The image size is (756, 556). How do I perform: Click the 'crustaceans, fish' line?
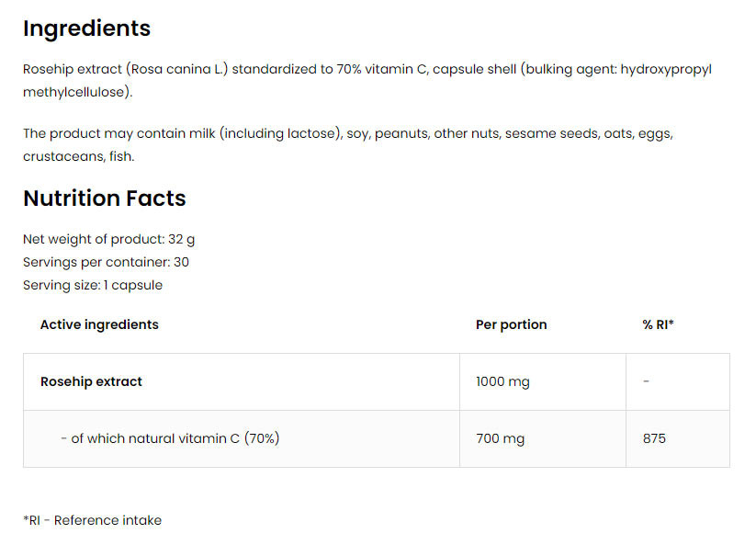(78, 157)
